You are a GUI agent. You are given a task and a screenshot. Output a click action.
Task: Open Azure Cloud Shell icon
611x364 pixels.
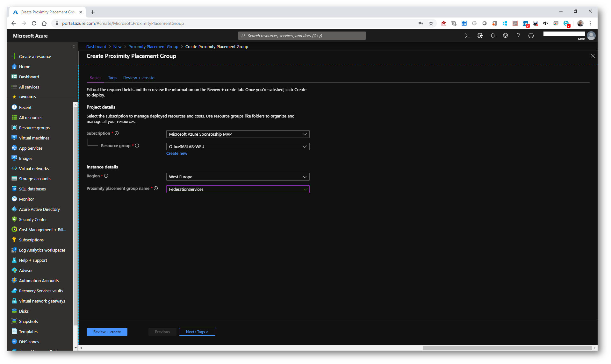click(467, 36)
